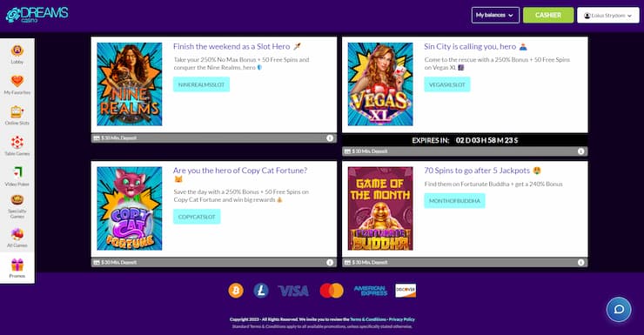This screenshot has width=644, height=335.
Task: Show info for Vegas XL promo
Action: [580, 151]
